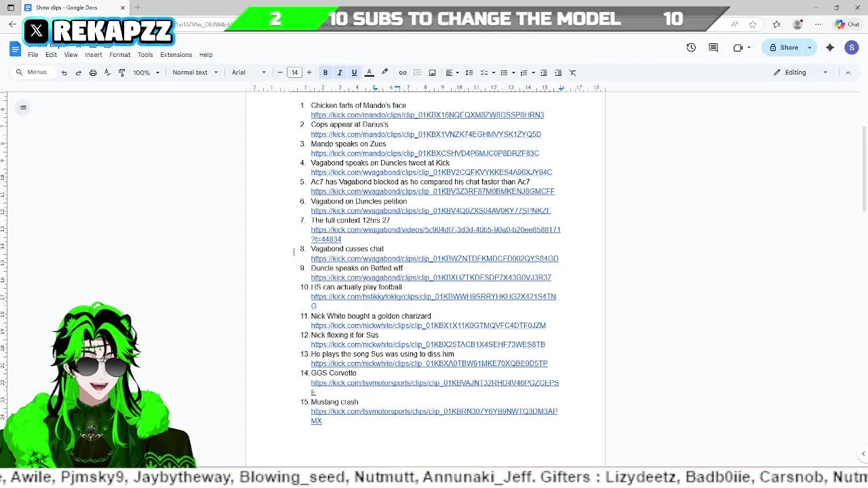Open the Google account avatar S
This screenshot has height=488, width=868.
[x=852, y=47]
